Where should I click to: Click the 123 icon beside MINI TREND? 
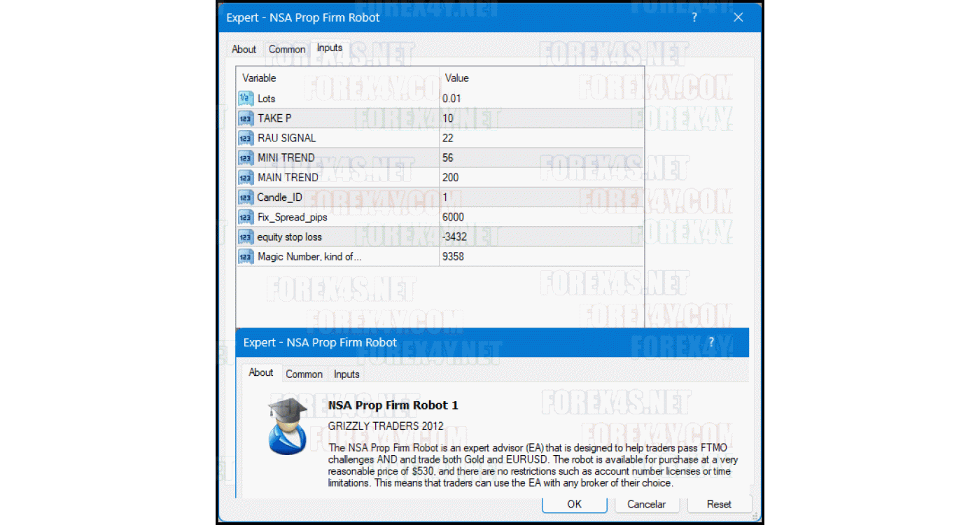click(246, 157)
